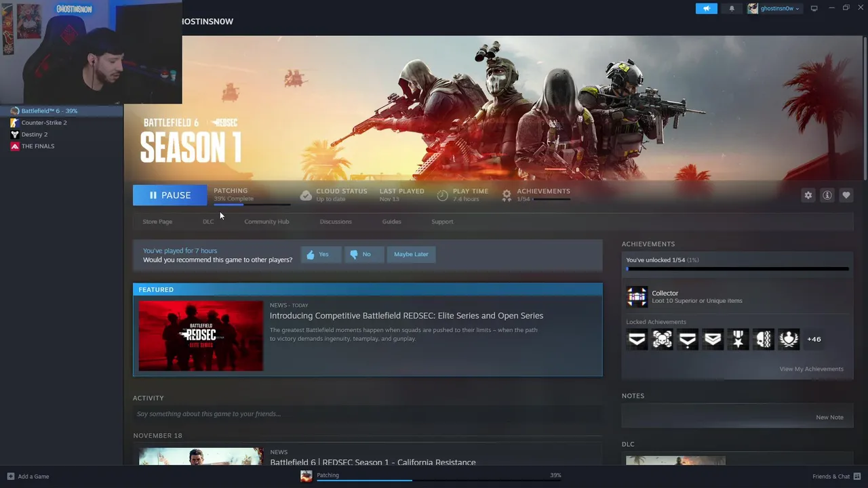Click the Collector achievement icon

637,297
